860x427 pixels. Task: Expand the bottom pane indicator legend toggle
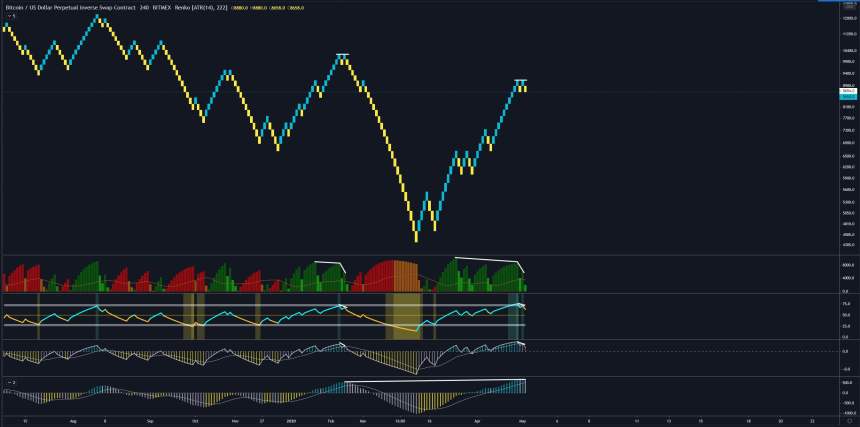[x=11, y=382]
